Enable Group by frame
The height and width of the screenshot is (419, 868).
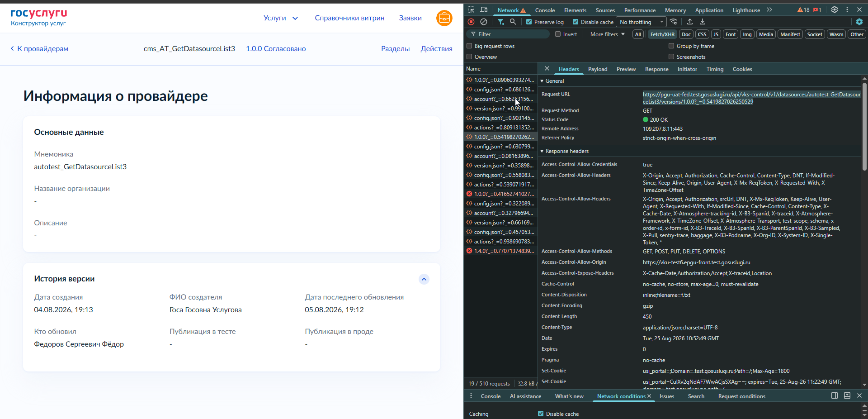671,46
